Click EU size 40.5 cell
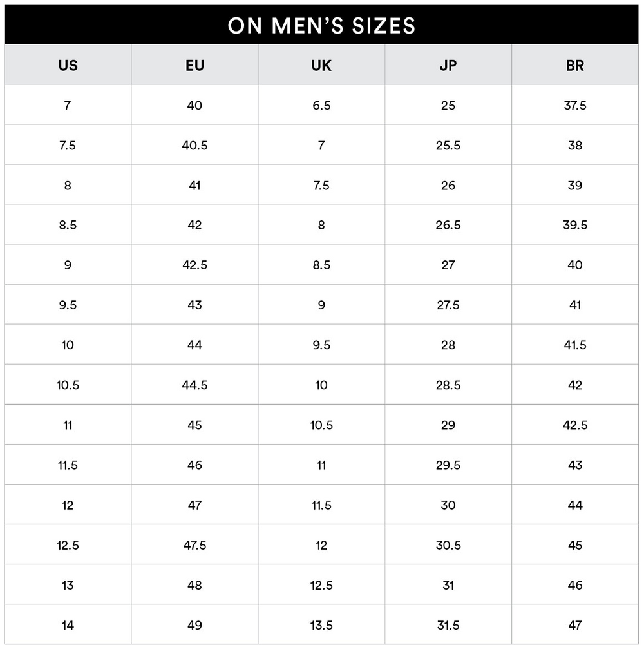The width and height of the screenshot is (644, 654). pyautogui.click(x=194, y=145)
